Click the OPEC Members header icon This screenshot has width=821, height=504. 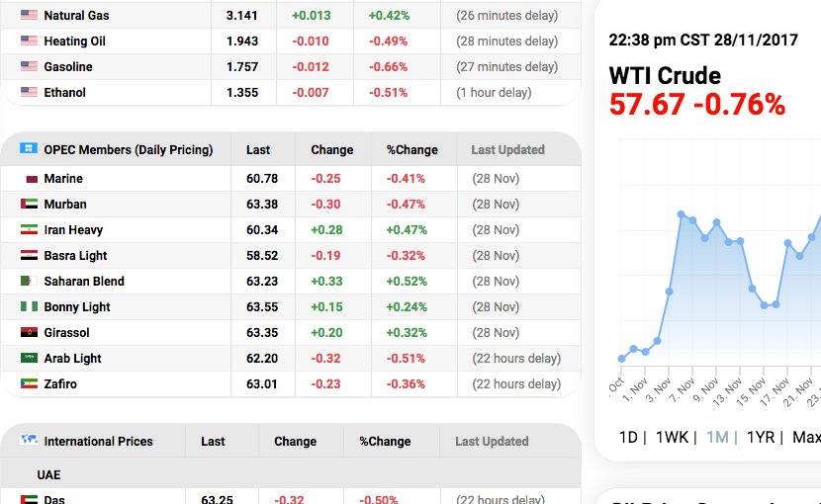pos(29,148)
